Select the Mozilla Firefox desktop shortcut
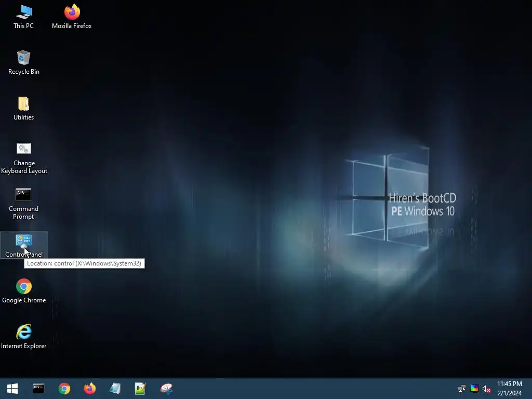532x399 pixels. pos(72,17)
